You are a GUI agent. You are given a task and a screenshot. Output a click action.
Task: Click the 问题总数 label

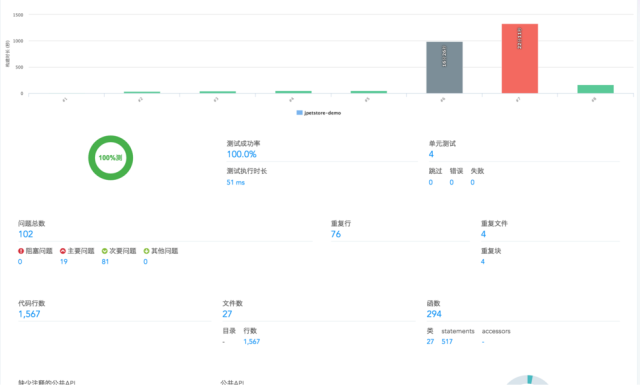point(31,224)
